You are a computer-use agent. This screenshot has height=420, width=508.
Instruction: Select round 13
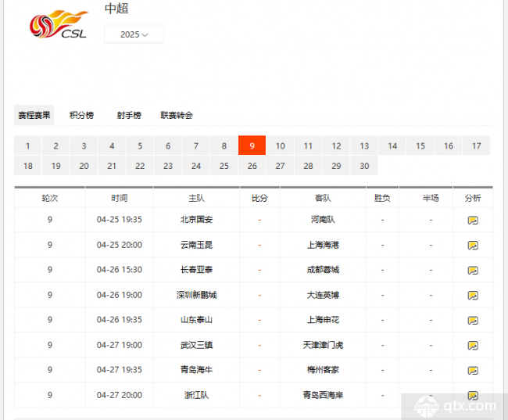point(364,145)
